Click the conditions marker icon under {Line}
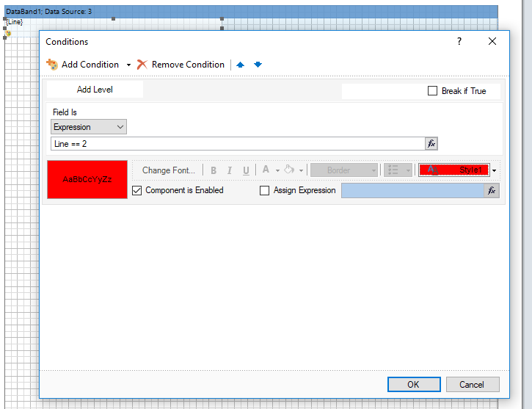Viewport: 532px width, 409px height. click(x=9, y=33)
